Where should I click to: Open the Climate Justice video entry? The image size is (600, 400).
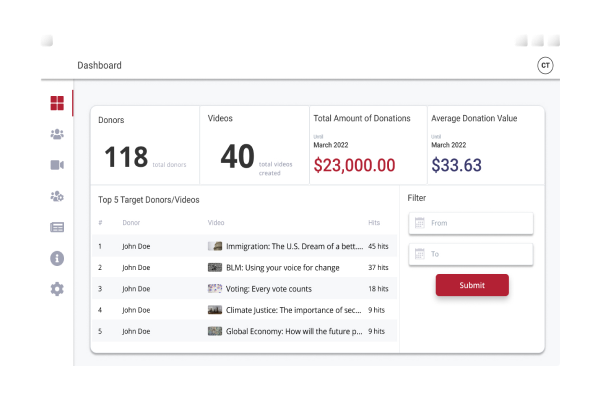[x=293, y=310]
